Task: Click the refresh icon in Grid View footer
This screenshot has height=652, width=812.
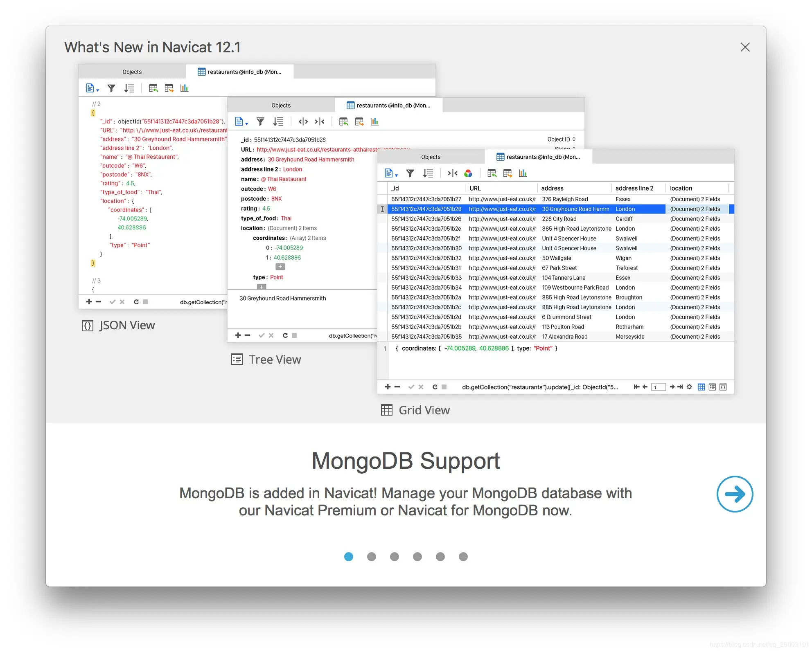Action: 435,387
